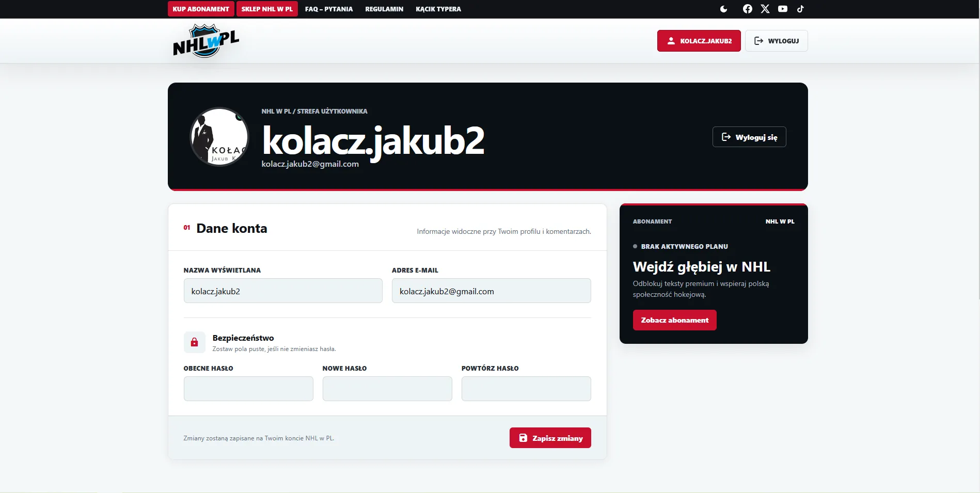This screenshot has height=493, width=980.
Task: Open KĄCIK TYPERA menu item
Action: pos(438,9)
